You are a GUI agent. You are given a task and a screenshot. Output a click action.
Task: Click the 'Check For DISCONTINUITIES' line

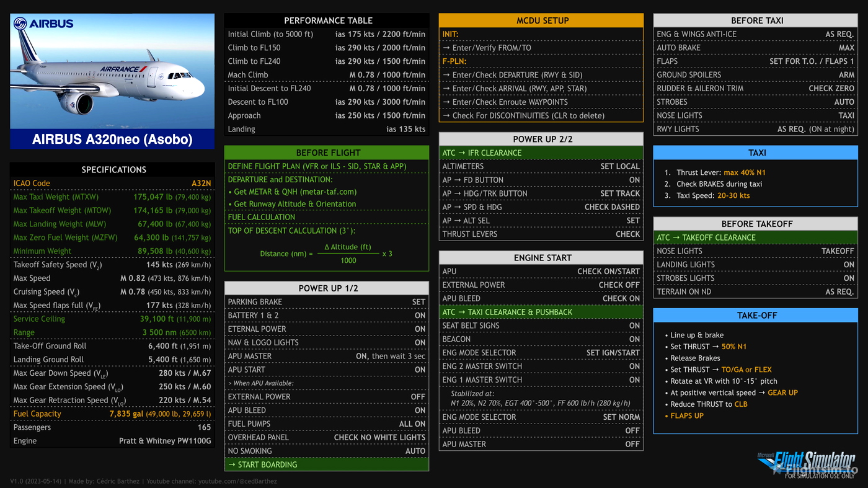[523, 115]
